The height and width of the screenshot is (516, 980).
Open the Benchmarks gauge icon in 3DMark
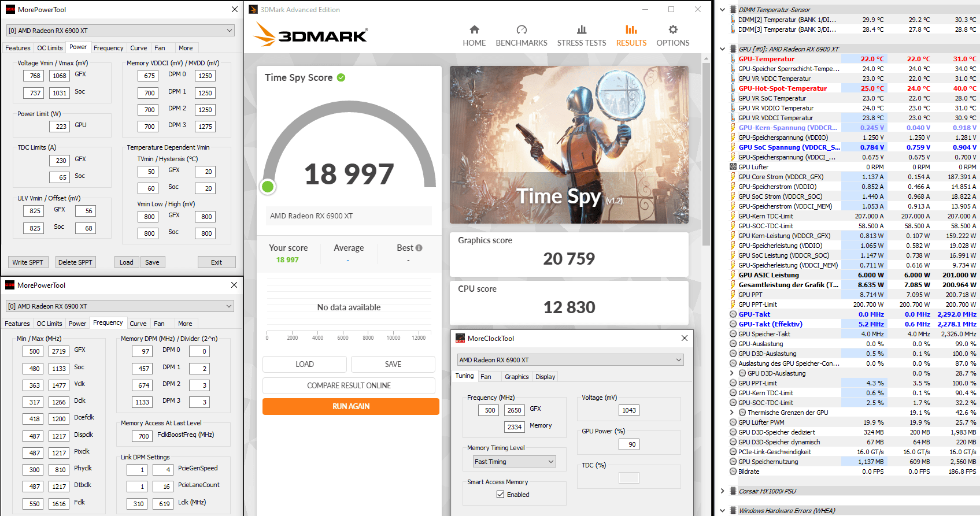coord(522,29)
